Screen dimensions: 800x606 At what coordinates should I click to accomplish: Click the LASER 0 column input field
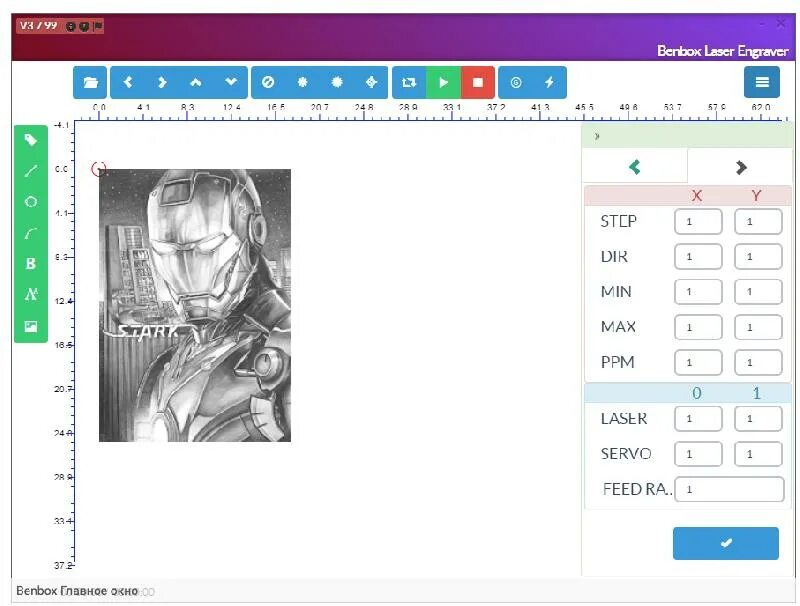[x=698, y=419]
